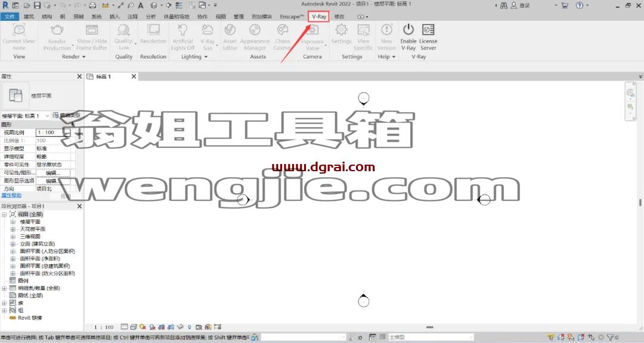Click the New Version help icon
The width and height of the screenshot is (644, 343).
[x=386, y=30]
